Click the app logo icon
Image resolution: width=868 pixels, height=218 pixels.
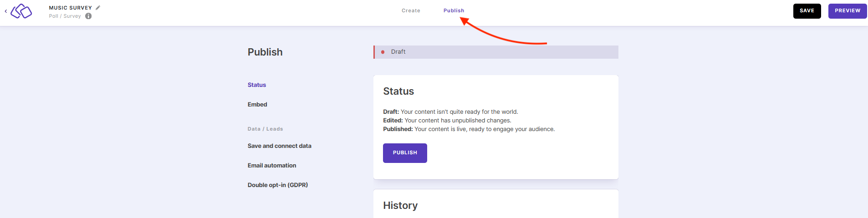pos(21,11)
